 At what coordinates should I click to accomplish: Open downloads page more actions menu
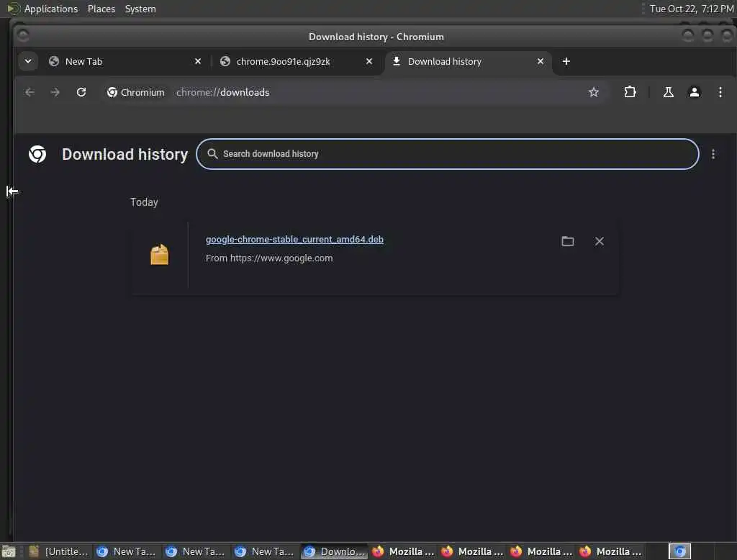tap(713, 154)
